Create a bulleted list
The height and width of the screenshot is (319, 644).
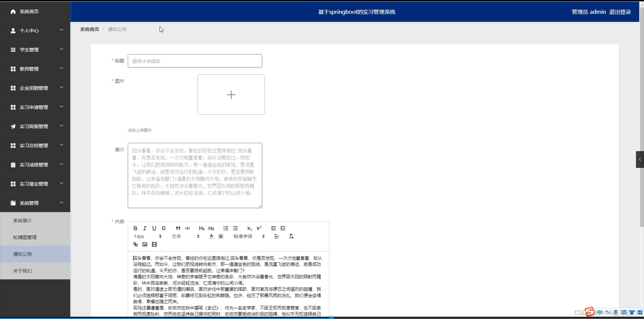(235, 228)
